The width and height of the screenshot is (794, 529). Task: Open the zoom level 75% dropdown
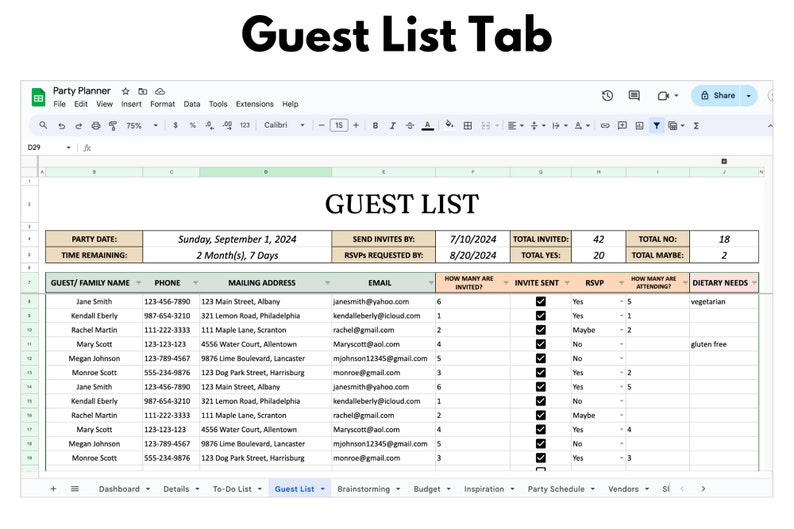(142, 126)
